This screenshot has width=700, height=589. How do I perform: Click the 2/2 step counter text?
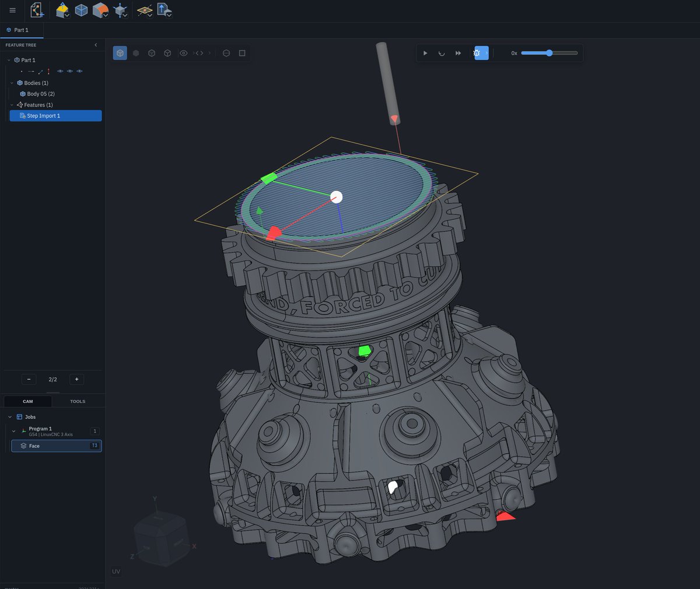click(x=52, y=379)
